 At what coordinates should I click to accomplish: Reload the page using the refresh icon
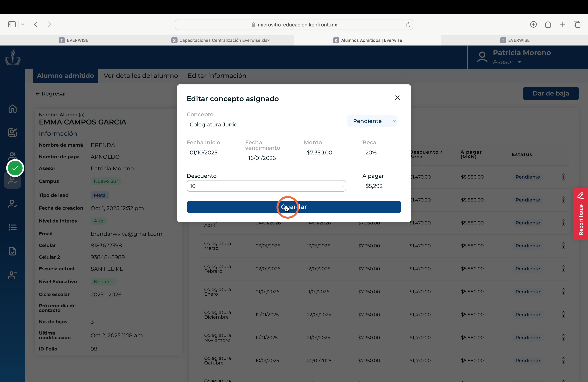[x=408, y=25]
